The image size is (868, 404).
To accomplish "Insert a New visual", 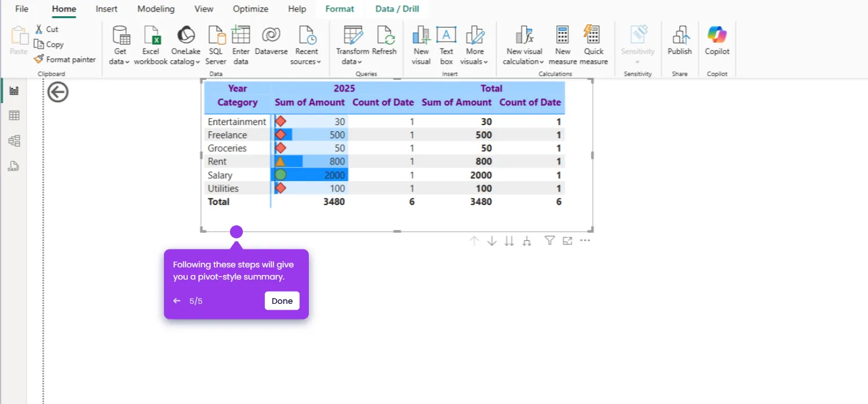I will pos(421,46).
